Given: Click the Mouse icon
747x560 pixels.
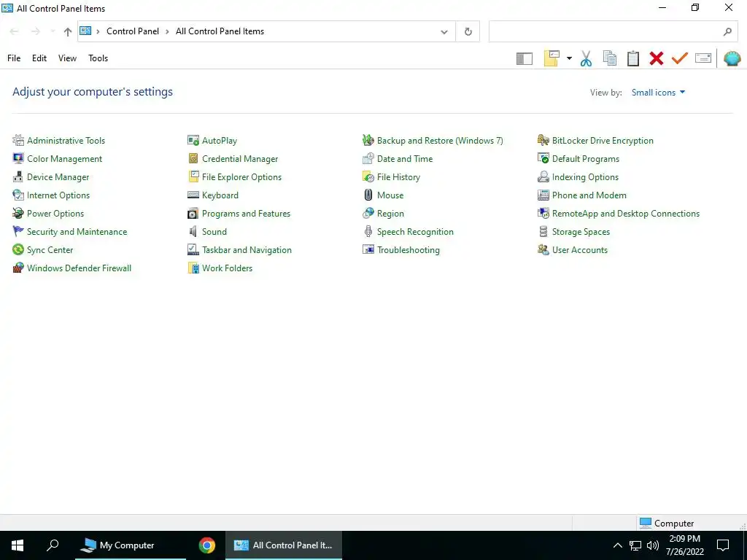Looking at the screenshot, I should click(x=368, y=195).
